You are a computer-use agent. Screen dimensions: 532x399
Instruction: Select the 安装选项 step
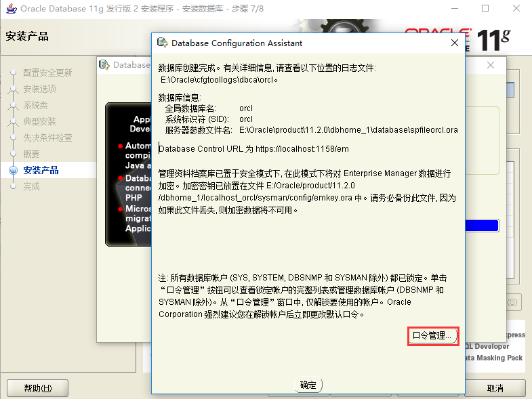coord(40,89)
